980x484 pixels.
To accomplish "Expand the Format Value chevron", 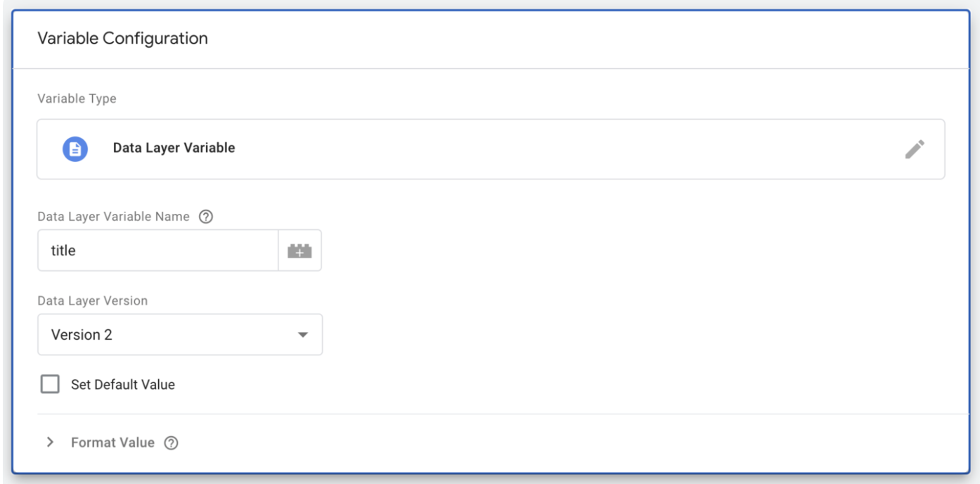I will [50, 443].
